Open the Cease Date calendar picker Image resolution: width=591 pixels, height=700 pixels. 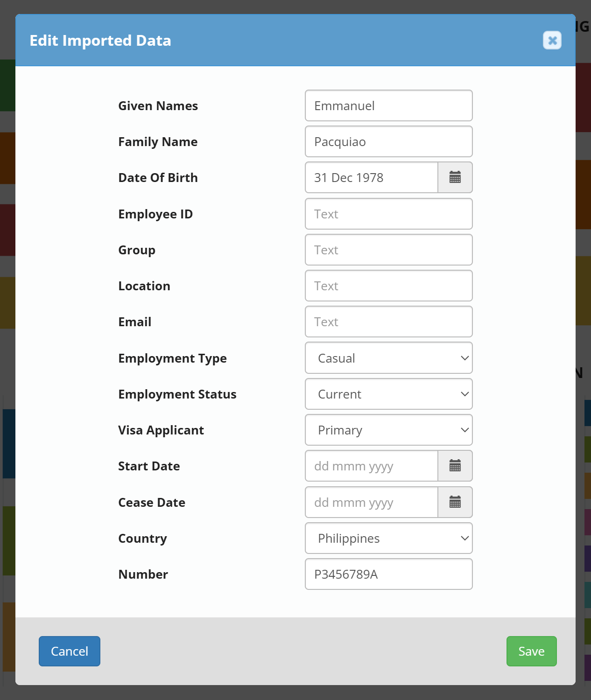coord(455,502)
